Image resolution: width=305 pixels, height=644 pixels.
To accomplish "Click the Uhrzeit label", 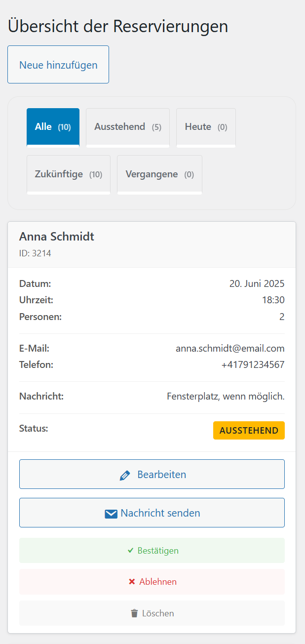I will coord(36,300).
